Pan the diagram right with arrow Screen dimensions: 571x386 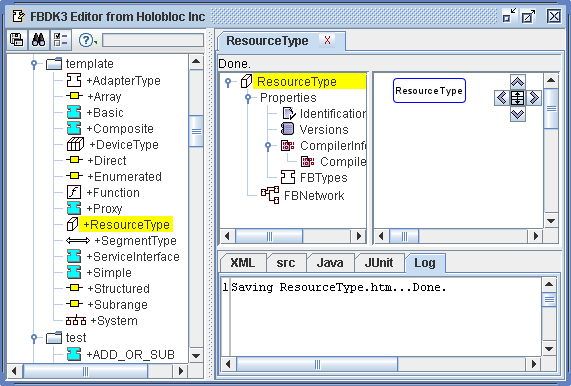click(533, 98)
